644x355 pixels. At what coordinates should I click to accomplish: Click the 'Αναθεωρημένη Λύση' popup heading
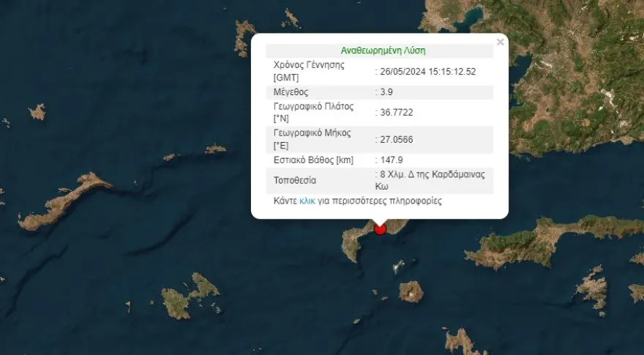pyautogui.click(x=383, y=51)
